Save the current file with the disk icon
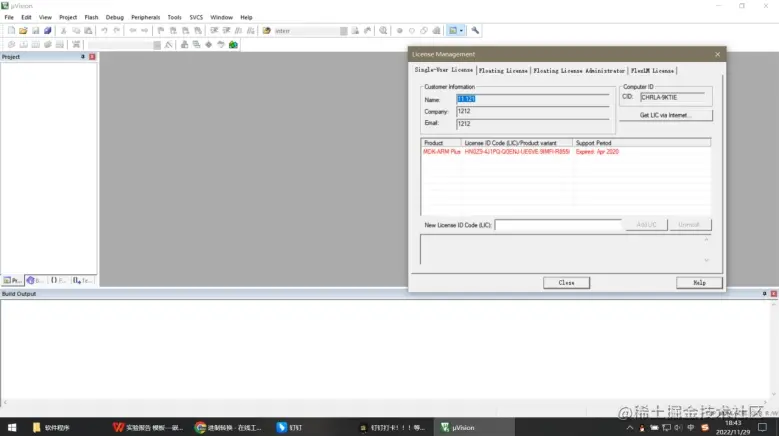This screenshot has height=437, width=779. click(x=35, y=31)
